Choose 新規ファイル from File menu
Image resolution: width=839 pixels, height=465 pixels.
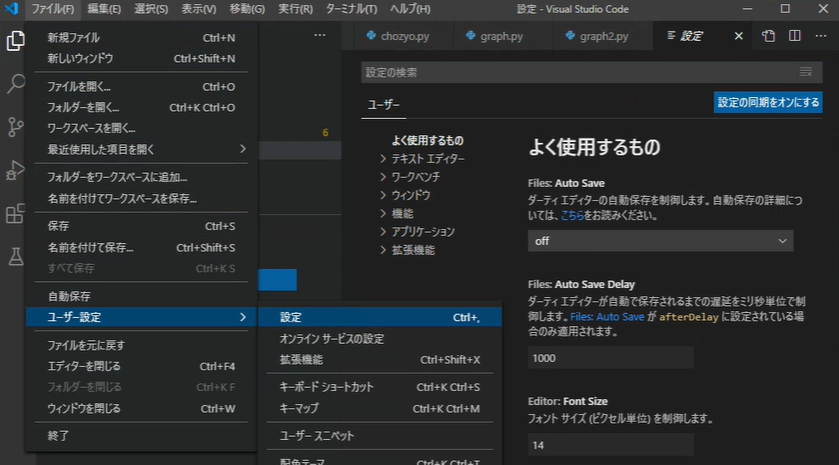[141, 38]
